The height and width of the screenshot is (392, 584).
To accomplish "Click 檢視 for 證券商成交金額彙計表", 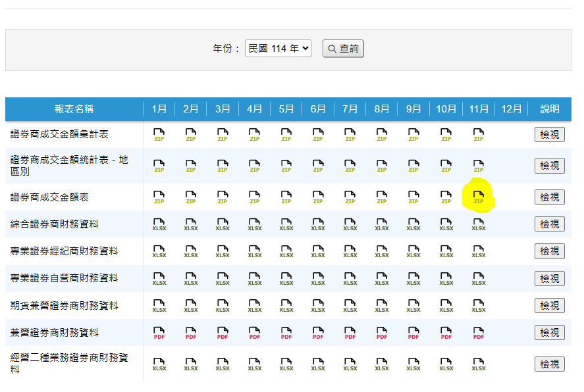I will [x=549, y=135].
